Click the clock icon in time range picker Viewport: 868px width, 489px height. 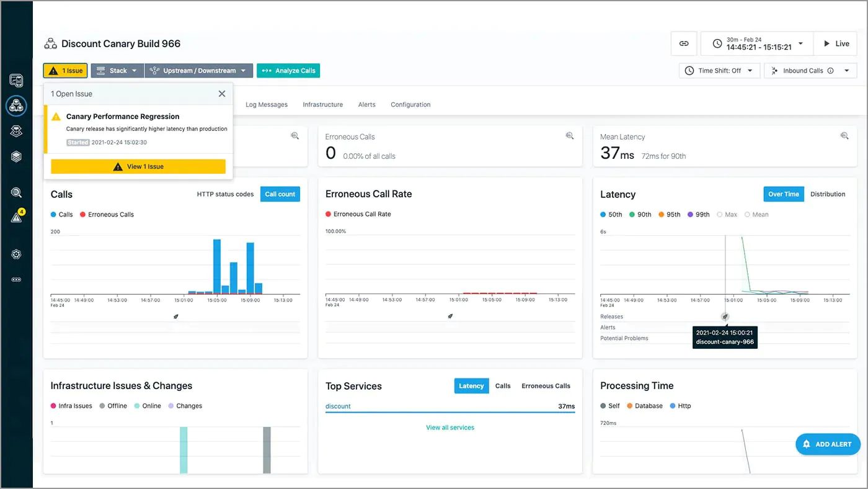tap(717, 43)
